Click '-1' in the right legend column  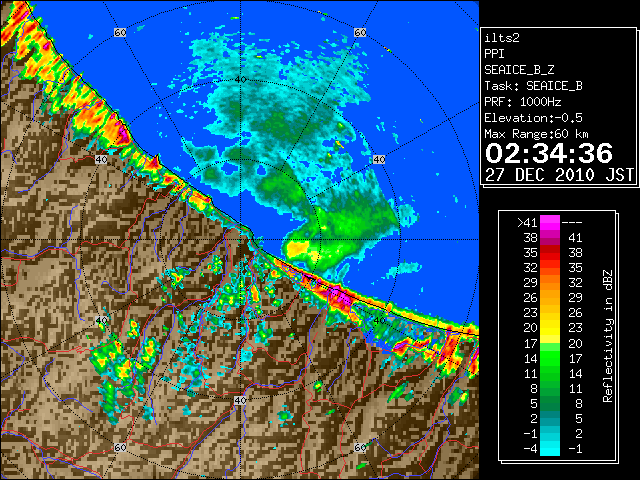(575, 449)
